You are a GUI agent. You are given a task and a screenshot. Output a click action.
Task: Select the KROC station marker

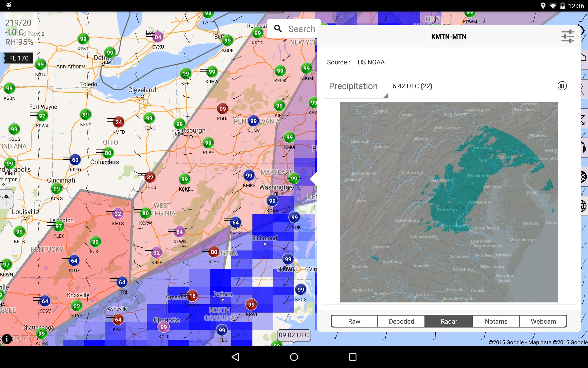257,33
